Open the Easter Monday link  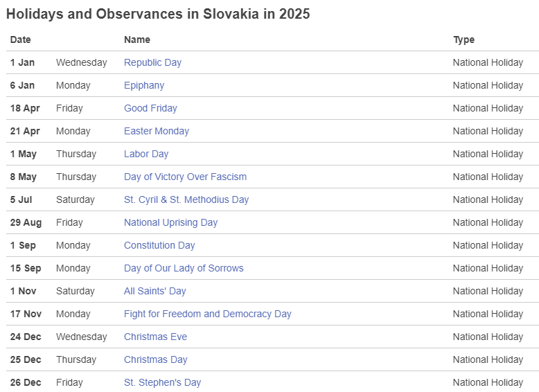click(x=157, y=131)
